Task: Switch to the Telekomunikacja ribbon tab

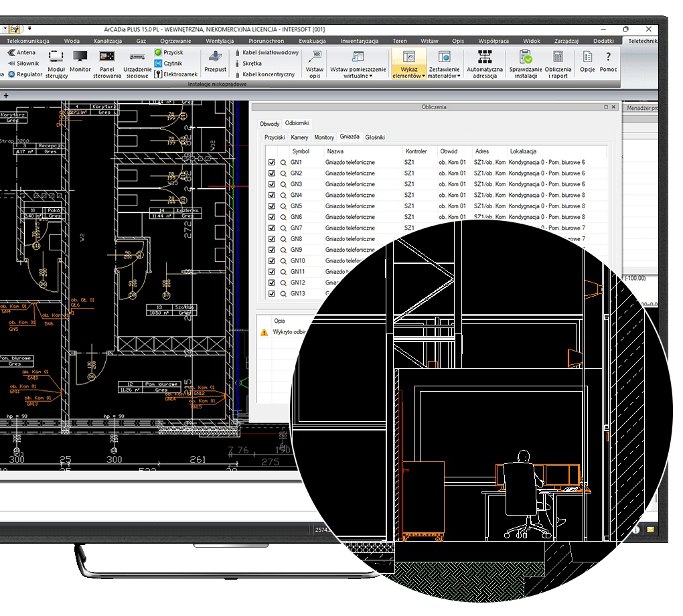Action: 28,41
